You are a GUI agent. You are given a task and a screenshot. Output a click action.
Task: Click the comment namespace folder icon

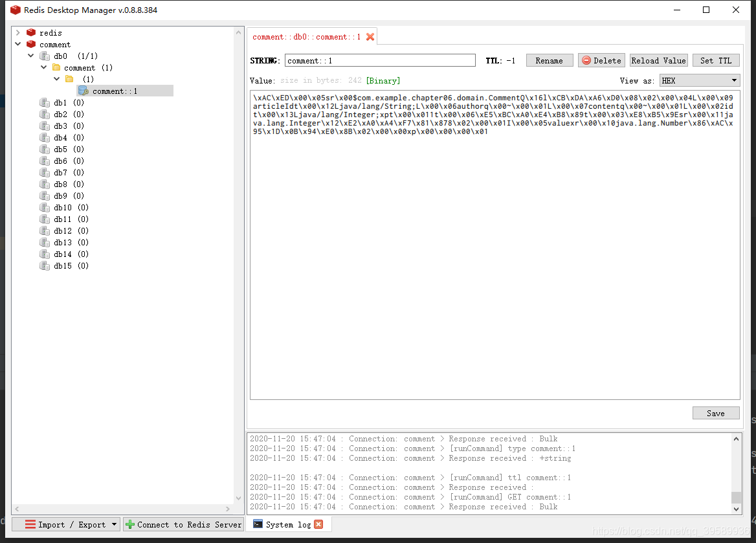pos(56,67)
